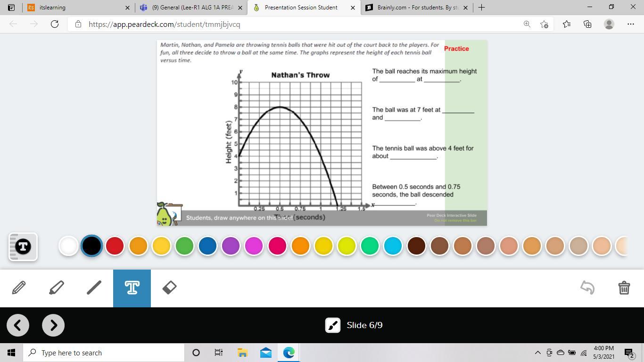Undo the last drawing action
Image resolution: width=644 pixels, height=362 pixels.
click(587, 288)
